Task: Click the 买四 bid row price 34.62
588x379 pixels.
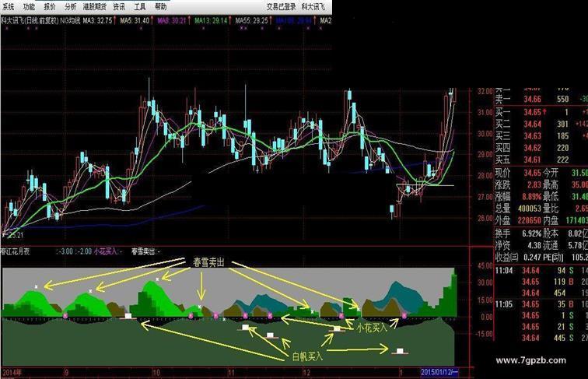Action: (x=533, y=148)
